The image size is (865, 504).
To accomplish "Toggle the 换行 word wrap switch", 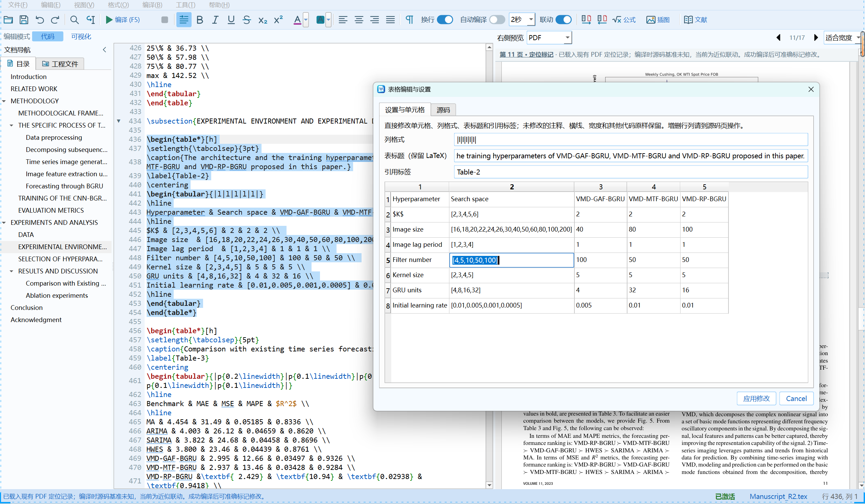I will pyautogui.click(x=445, y=20).
